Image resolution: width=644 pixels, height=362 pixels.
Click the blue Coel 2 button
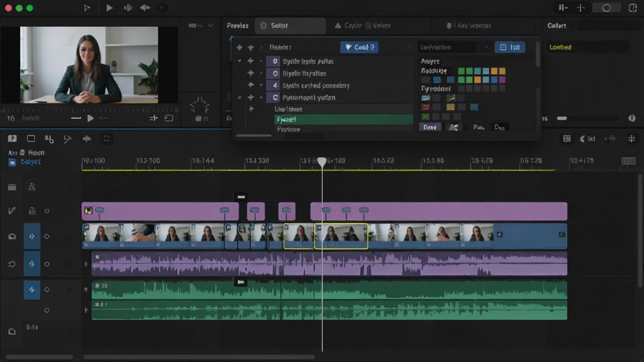[x=359, y=47]
